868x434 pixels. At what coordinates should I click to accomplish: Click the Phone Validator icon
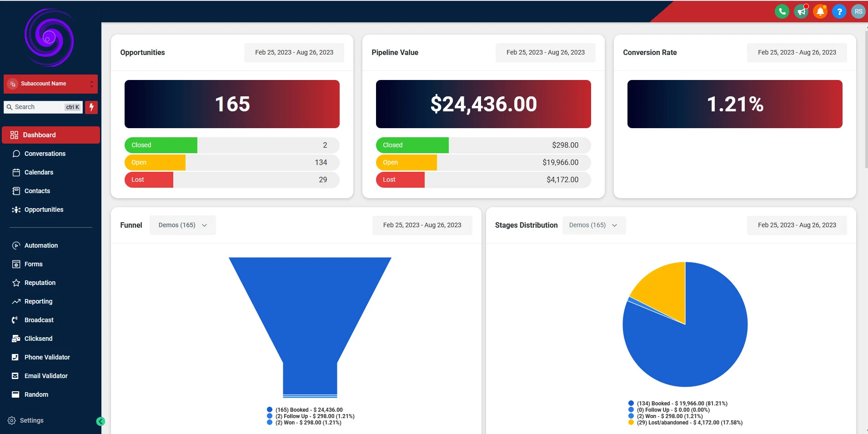point(15,357)
